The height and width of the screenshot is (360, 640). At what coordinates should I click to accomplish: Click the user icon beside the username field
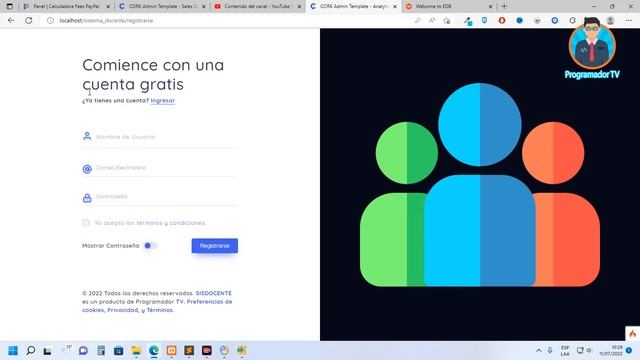tap(87, 136)
